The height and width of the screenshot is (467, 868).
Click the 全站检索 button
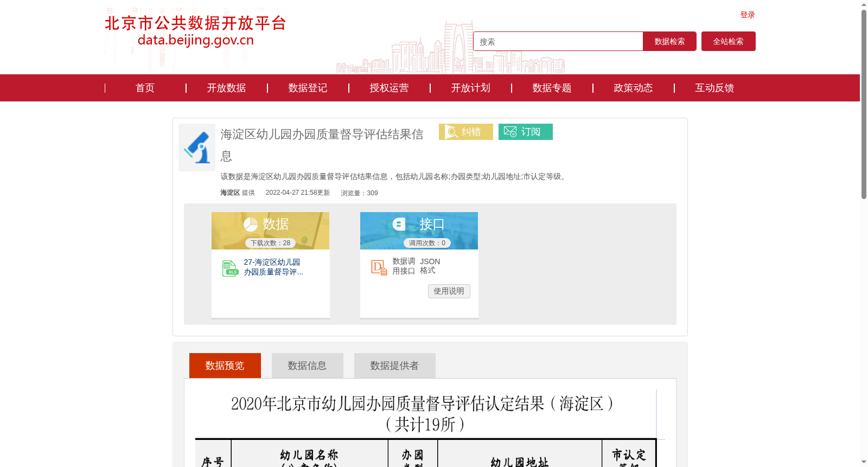[x=728, y=41]
